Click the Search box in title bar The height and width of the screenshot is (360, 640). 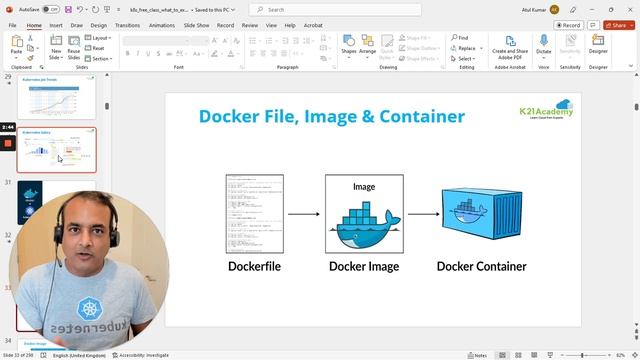(335, 9)
